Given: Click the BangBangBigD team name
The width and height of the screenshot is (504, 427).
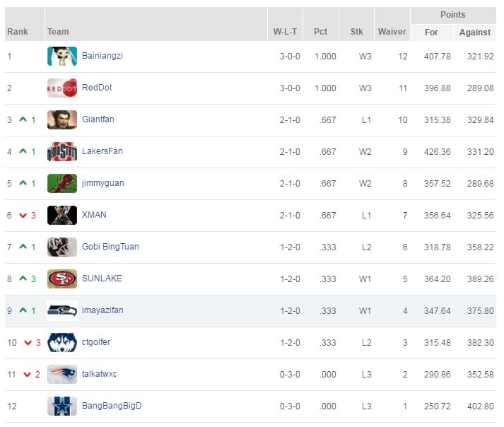Looking at the screenshot, I should [x=112, y=406].
